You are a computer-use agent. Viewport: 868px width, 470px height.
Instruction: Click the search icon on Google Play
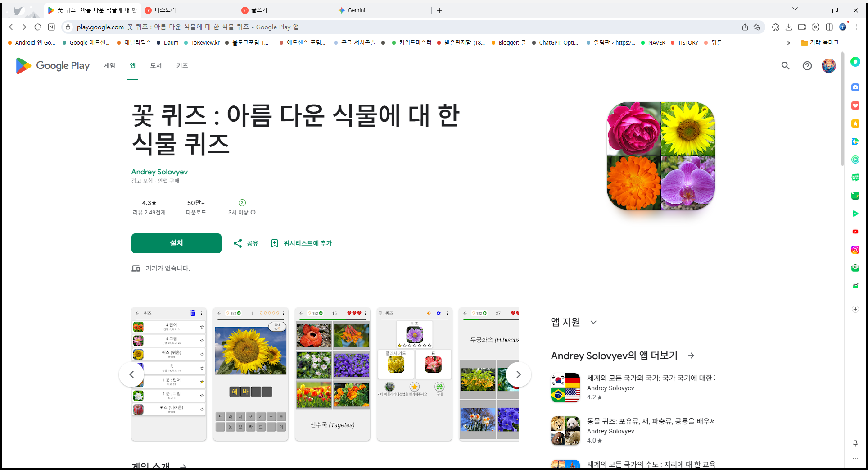785,66
